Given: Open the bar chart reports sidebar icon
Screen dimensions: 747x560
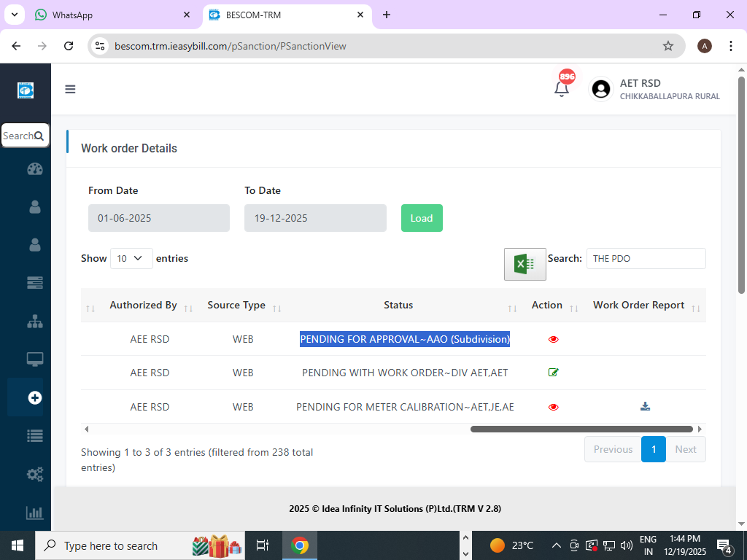Looking at the screenshot, I should pos(35,513).
